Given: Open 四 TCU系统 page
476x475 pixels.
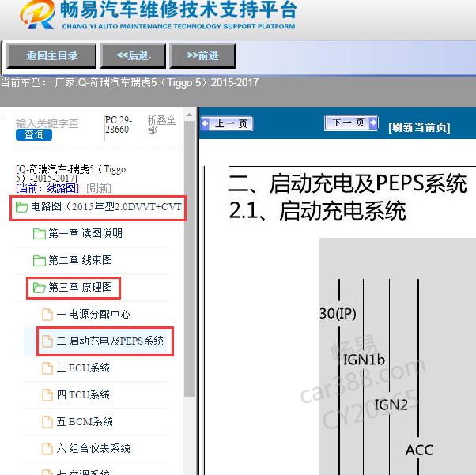Looking at the screenshot, I should tap(83, 394).
